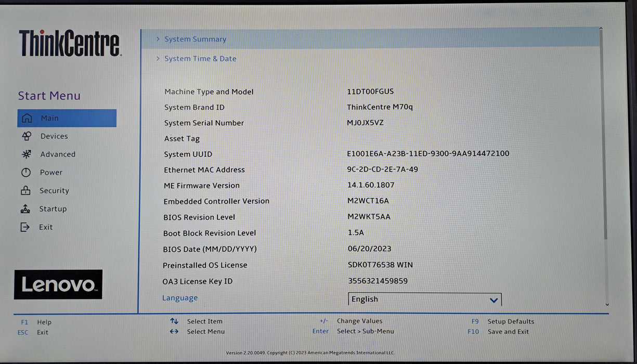Click the Devices shapes icon
This screenshot has height=364, width=637.
click(x=27, y=136)
